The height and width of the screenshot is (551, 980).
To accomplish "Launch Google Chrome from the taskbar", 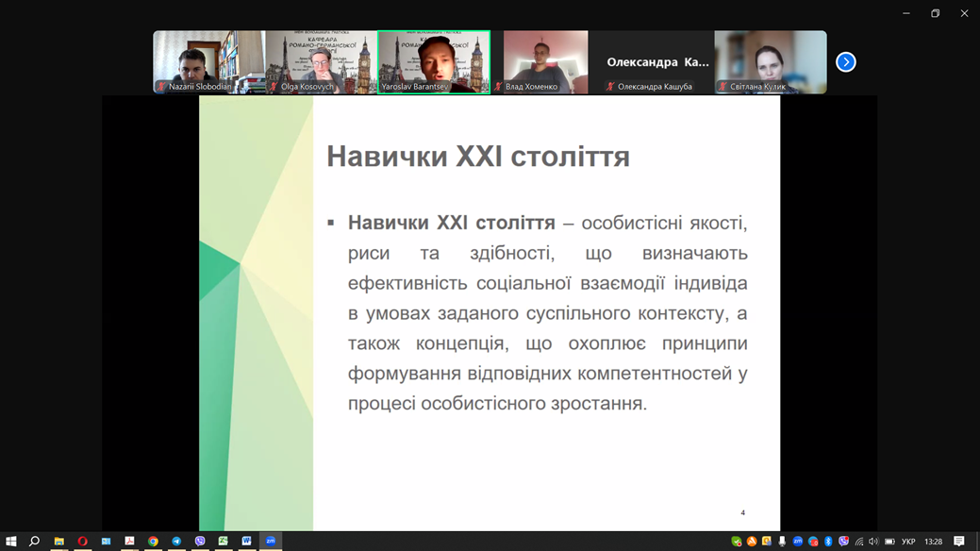I will [x=154, y=543].
